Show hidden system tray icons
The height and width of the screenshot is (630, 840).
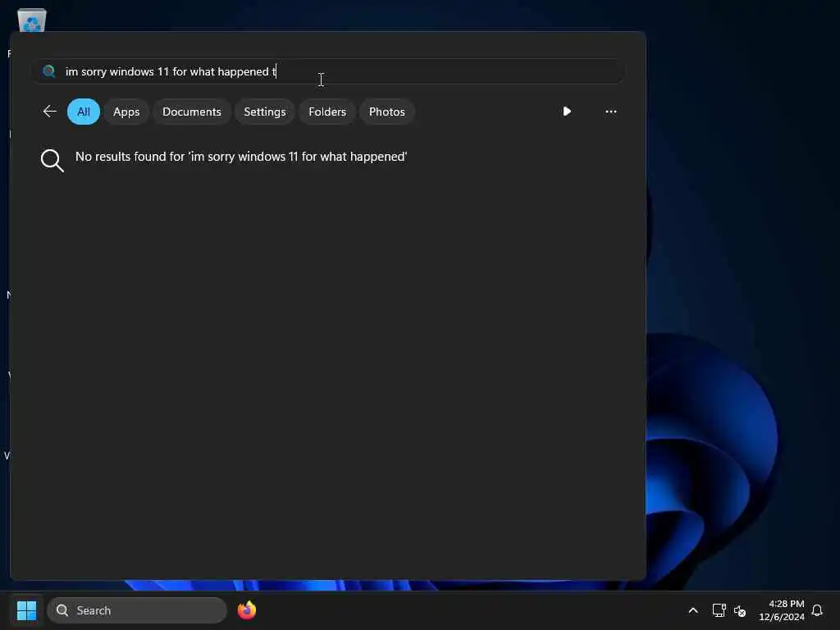click(692, 610)
